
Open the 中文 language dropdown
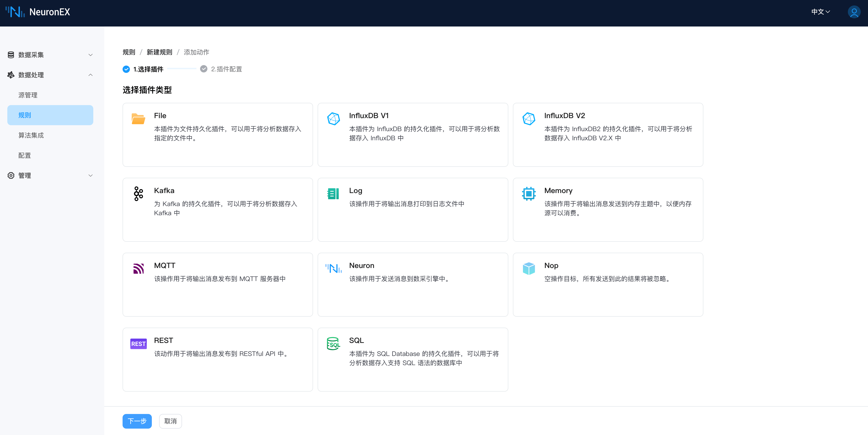[x=820, y=12]
